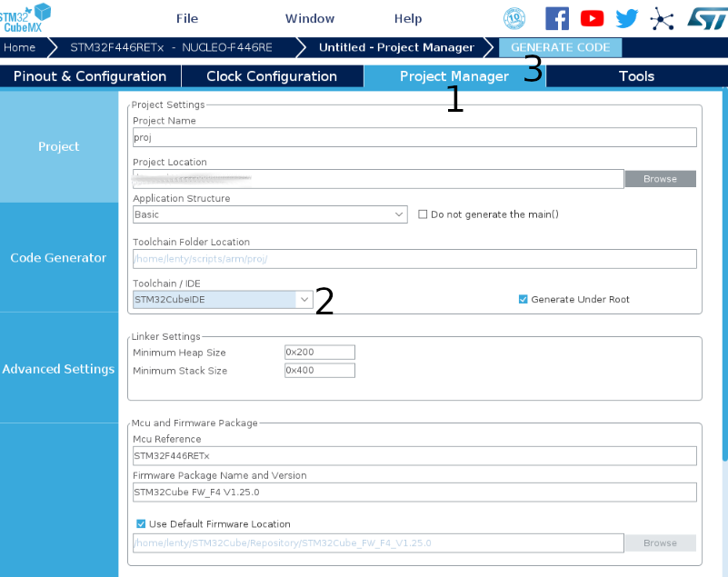Select the Project side section
Viewport: 728px width, 577px height.
pyautogui.click(x=59, y=146)
